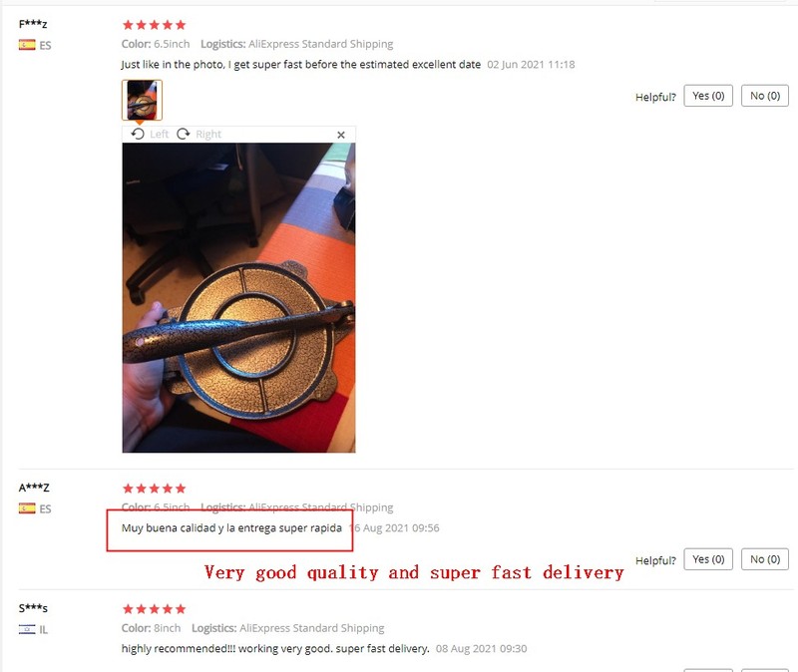
Task: Click the "Muy buena calidad" review text
Action: (231, 528)
